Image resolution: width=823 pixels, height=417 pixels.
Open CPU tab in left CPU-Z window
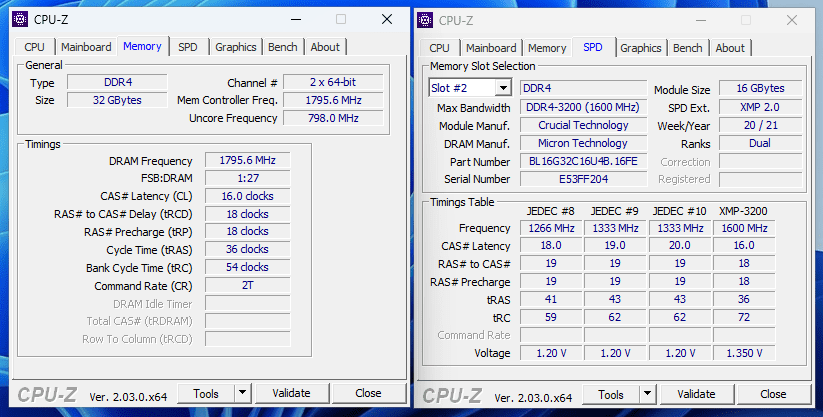[34, 47]
